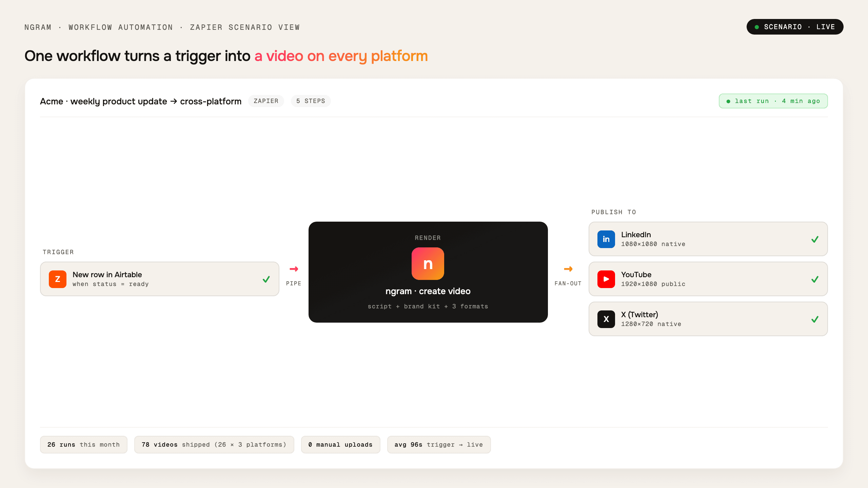Click 'script + brand kit + 3 formats' text
This screenshot has height=488, width=868.
(x=428, y=306)
